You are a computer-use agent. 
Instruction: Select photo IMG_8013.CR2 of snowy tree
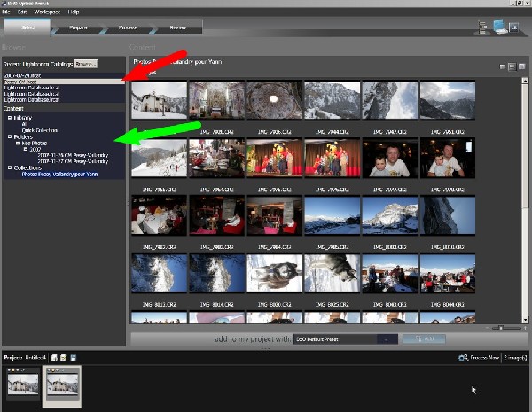159,273
